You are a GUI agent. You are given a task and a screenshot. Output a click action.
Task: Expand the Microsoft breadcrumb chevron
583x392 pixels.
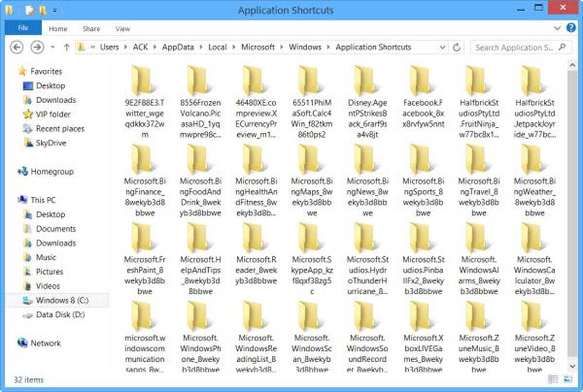coord(282,47)
